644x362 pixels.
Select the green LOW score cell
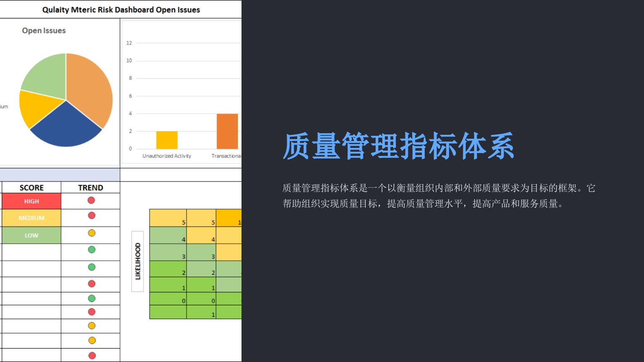[31, 235]
